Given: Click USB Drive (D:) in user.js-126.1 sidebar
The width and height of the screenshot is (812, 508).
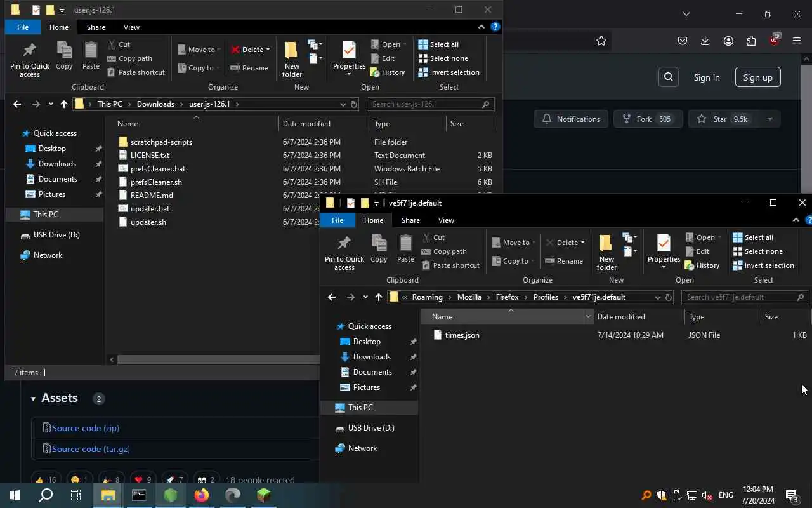Looking at the screenshot, I should tap(56, 235).
